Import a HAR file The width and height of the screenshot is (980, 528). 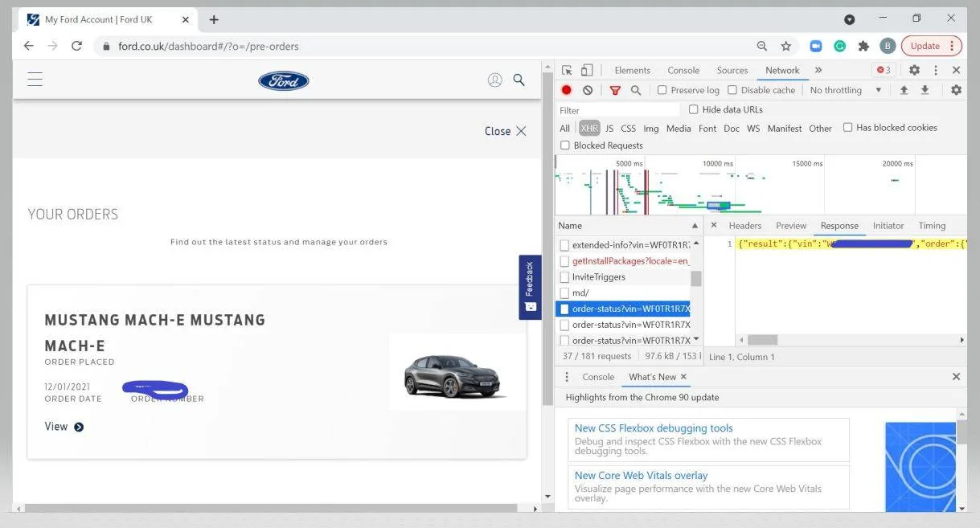click(x=904, y=90)
